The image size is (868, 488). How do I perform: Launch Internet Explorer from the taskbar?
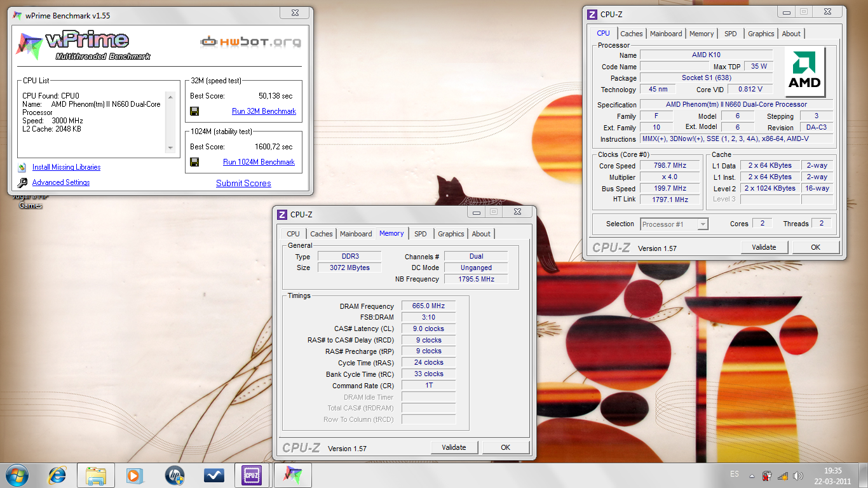click(x=57, y=475)
